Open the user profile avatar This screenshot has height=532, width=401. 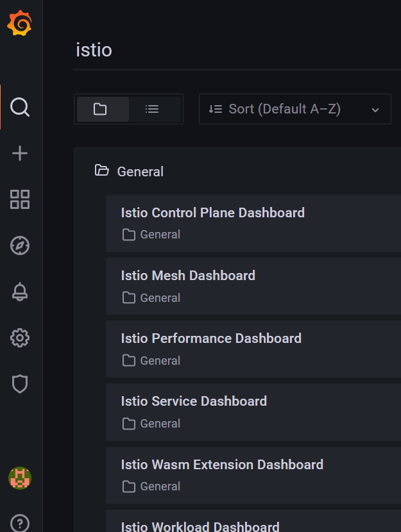pyautogui.click(x=20, y=478)
